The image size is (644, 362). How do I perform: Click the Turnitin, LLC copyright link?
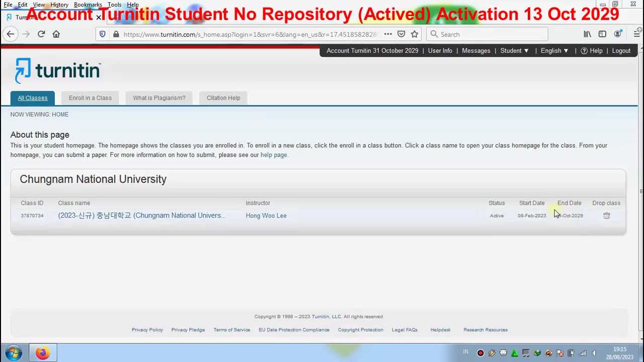tap(327, 317)
